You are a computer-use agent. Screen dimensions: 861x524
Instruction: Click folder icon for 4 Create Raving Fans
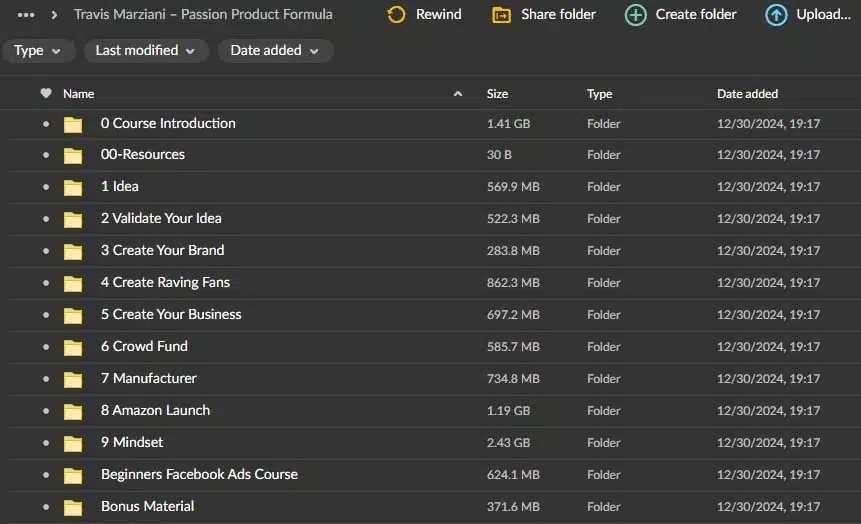72,283
